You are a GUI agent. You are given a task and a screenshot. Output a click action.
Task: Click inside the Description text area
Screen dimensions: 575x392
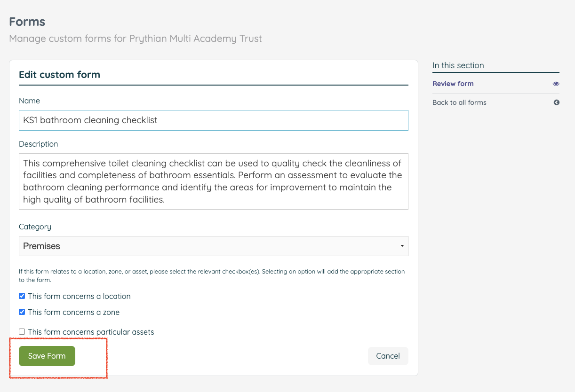[x=213, y=181]
